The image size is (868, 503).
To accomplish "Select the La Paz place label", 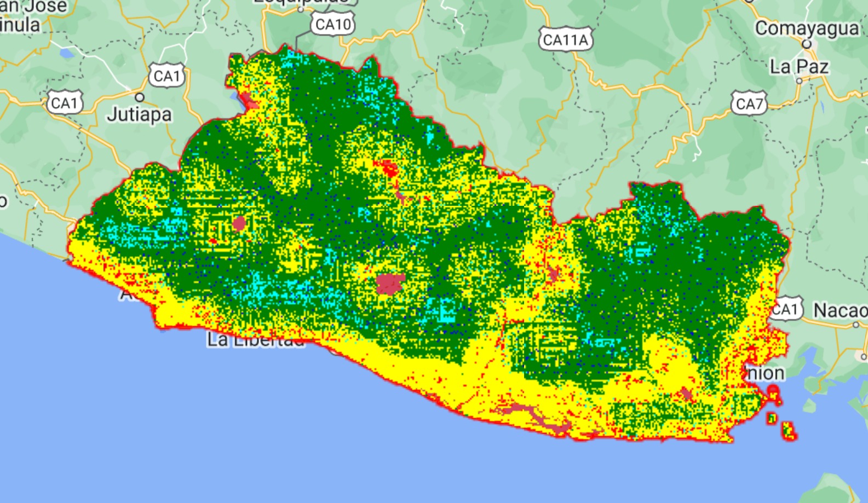I will click(798, 67).
